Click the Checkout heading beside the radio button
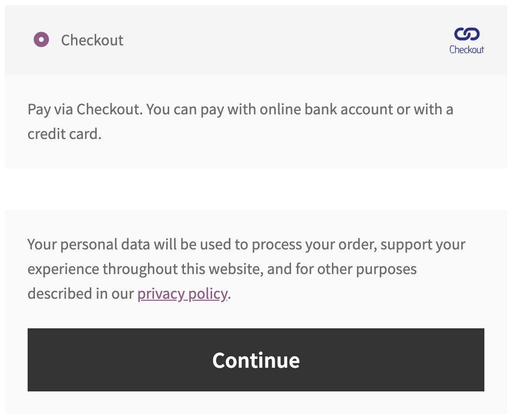512x420 pixels. pos(92,40)
